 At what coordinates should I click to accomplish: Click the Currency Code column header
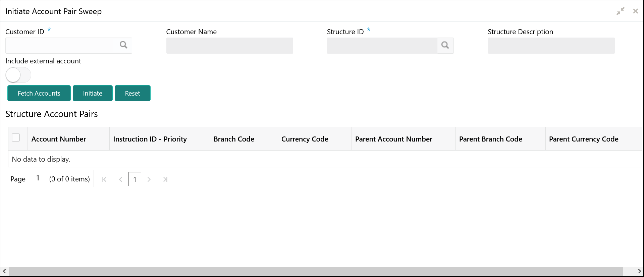click(315, 139)
